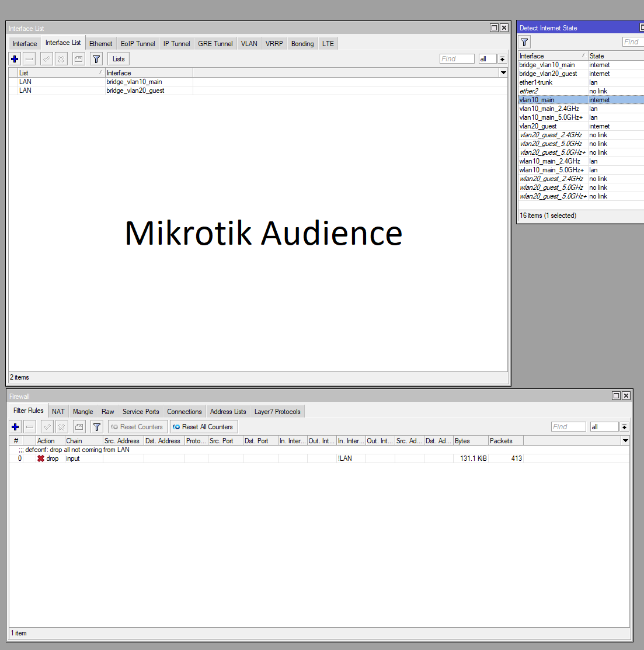Switch to Filter Rules tab
The width and height of the screenshot is (644, 650).
(28, 411)
